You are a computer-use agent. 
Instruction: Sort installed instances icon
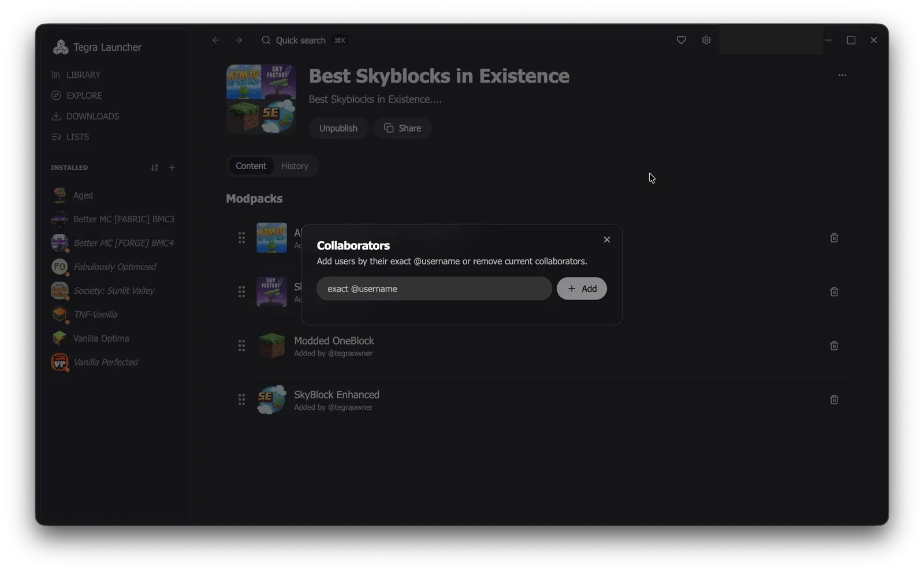[x=154, y=168]
